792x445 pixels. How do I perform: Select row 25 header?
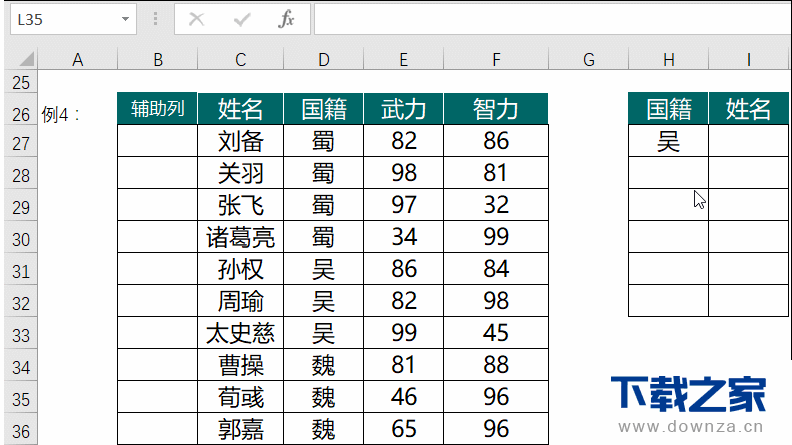click(x=21, y=82)
